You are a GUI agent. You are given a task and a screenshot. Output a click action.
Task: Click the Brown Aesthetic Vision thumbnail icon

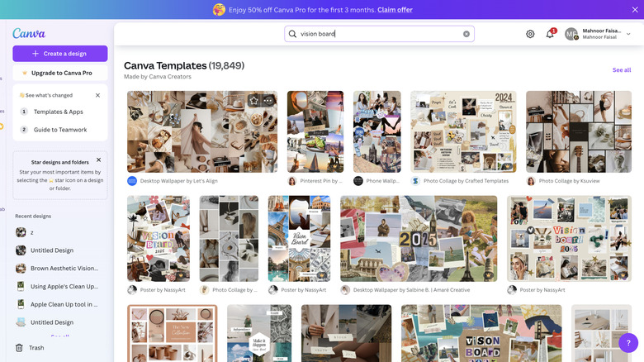coord(21,269)
